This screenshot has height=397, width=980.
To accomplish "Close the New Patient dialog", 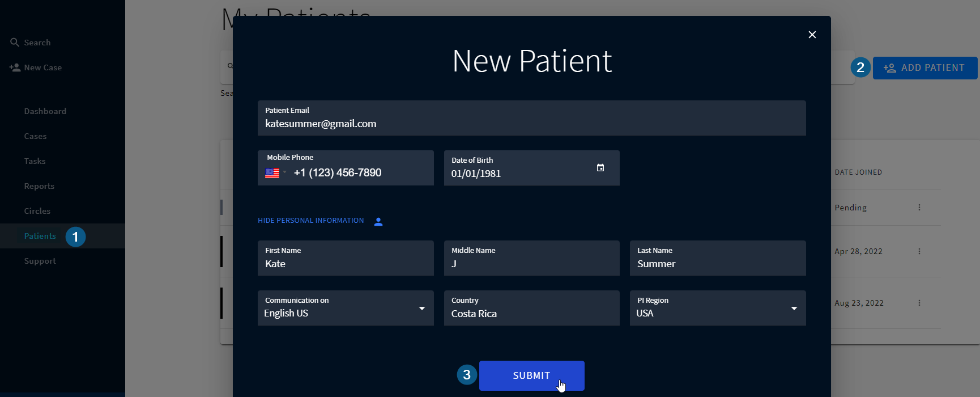I will 812,35.
